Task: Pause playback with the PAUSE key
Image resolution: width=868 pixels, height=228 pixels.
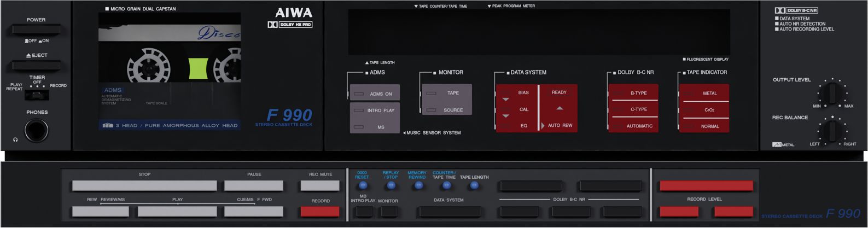Action: coord(254,185)
